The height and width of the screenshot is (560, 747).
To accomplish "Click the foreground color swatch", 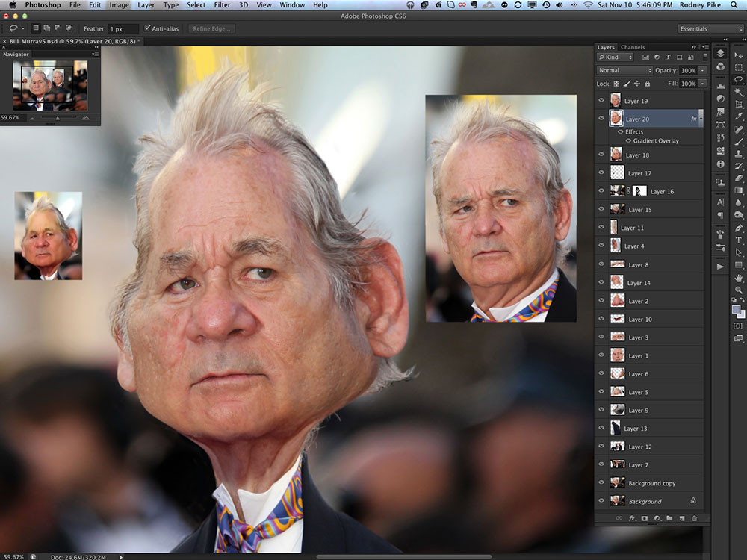I will click(736, 310).
